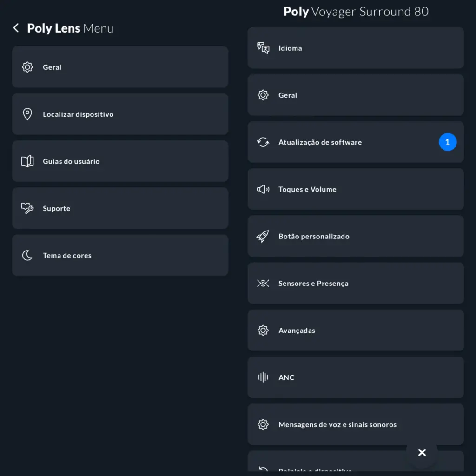The image size is (476, 476).
Task: Click the gear icon for Avançadas settings
Action: point(263,330)
